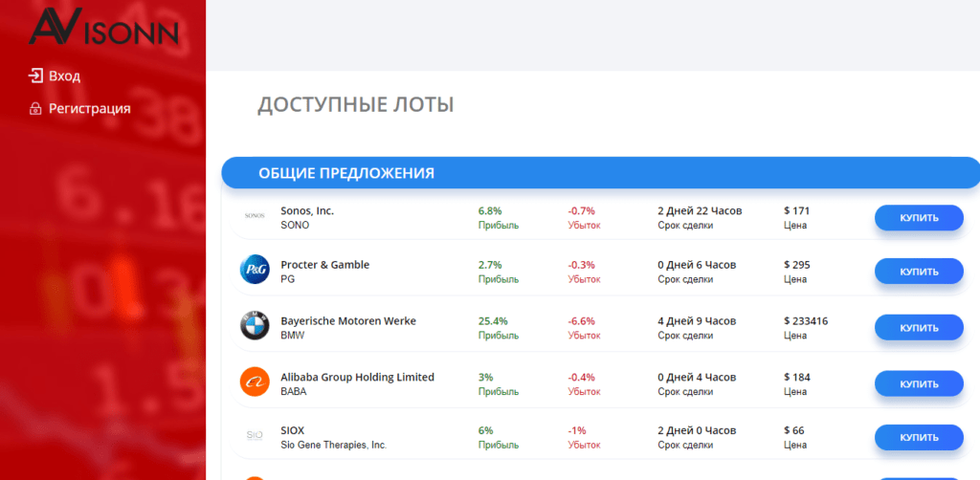Select the Bayerische Motoren Werke name
This screenshot has width=980, height=480.
(x=348, y=321)
